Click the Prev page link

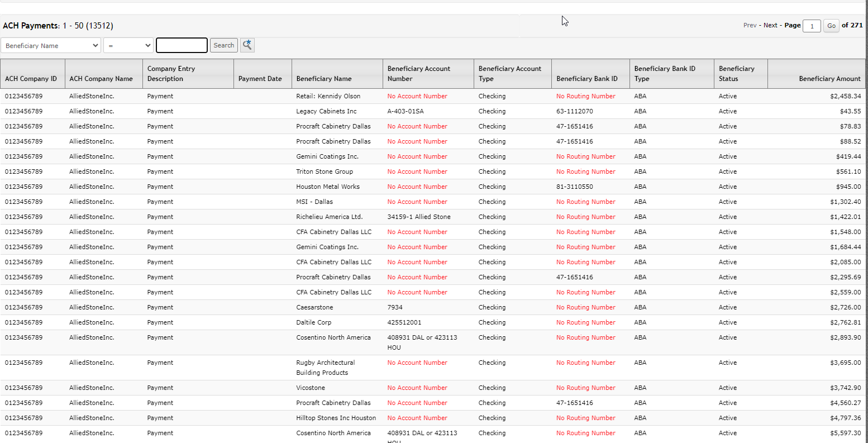coord(750,25)
